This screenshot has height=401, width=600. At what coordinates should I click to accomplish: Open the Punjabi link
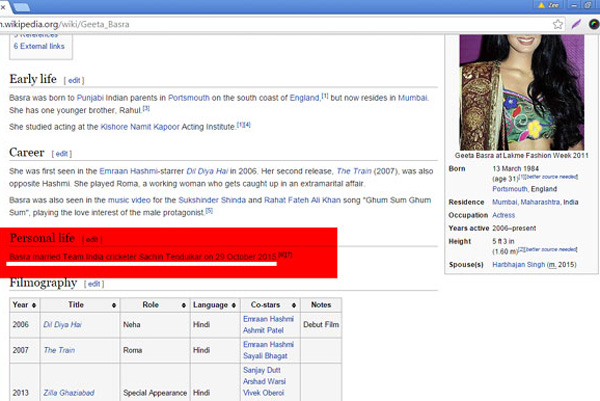click(90, 98)
